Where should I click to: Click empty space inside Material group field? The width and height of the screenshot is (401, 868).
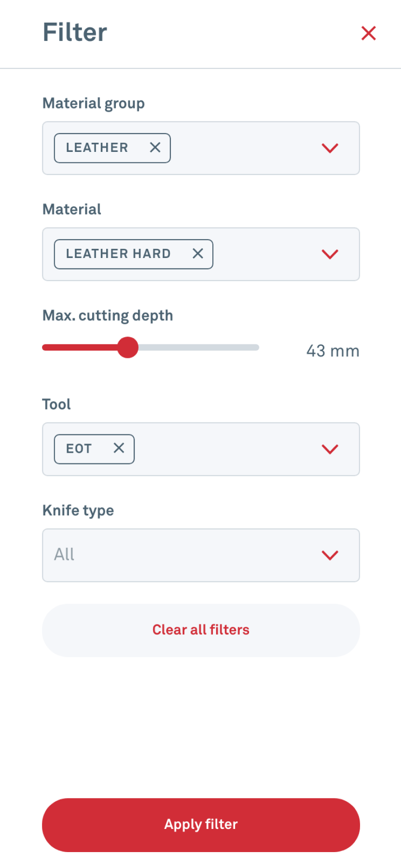[241, 148]
